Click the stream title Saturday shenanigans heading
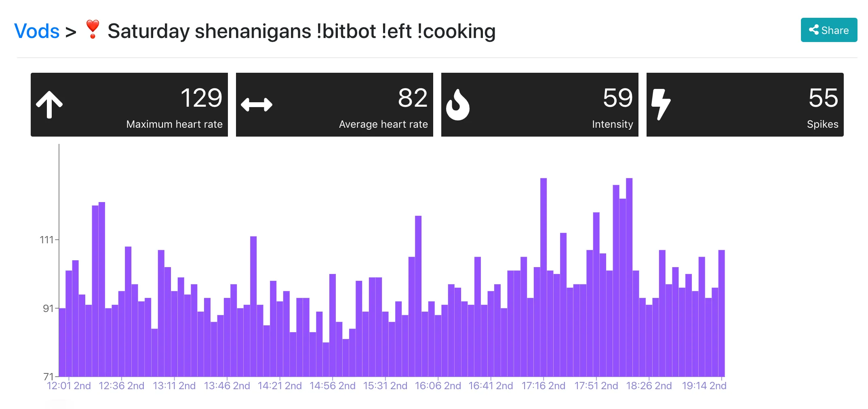868x409 pixels. point(301,31)
